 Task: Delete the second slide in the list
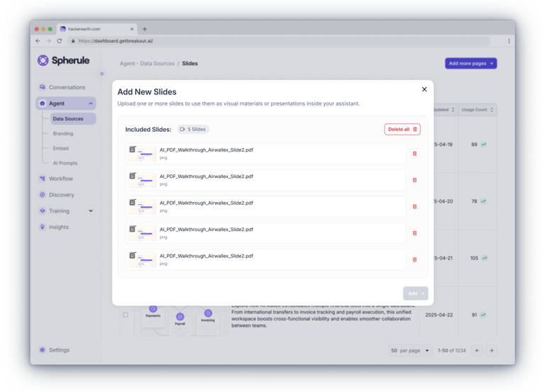coord(414,180)
